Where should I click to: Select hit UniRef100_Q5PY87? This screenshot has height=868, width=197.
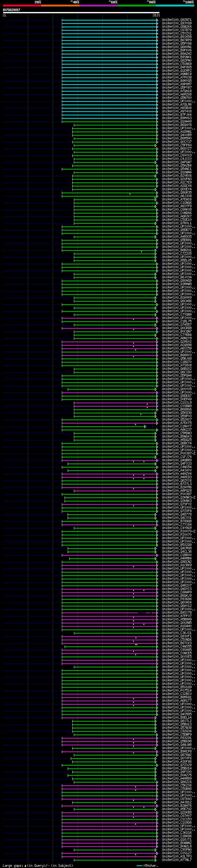click(176, 88)
